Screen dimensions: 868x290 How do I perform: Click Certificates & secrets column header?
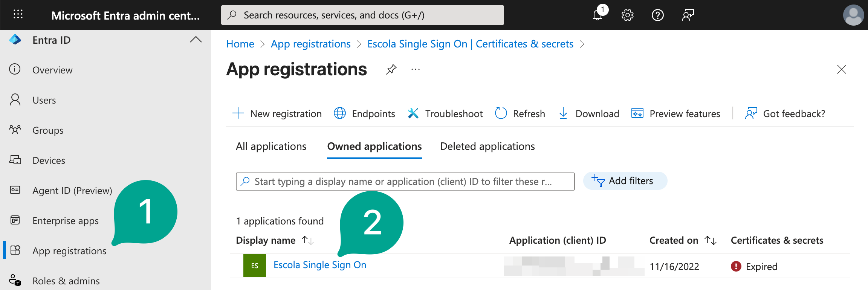pos(777,240)
